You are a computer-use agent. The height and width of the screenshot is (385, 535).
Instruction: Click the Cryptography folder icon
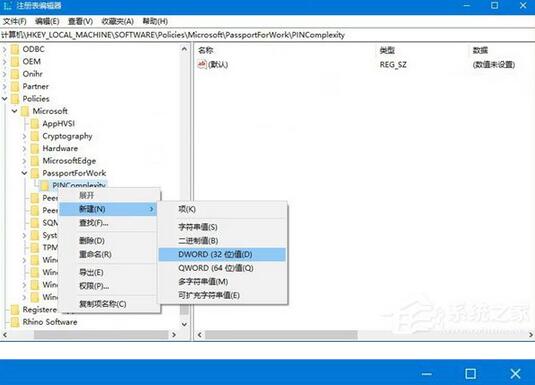coord(35,136)
